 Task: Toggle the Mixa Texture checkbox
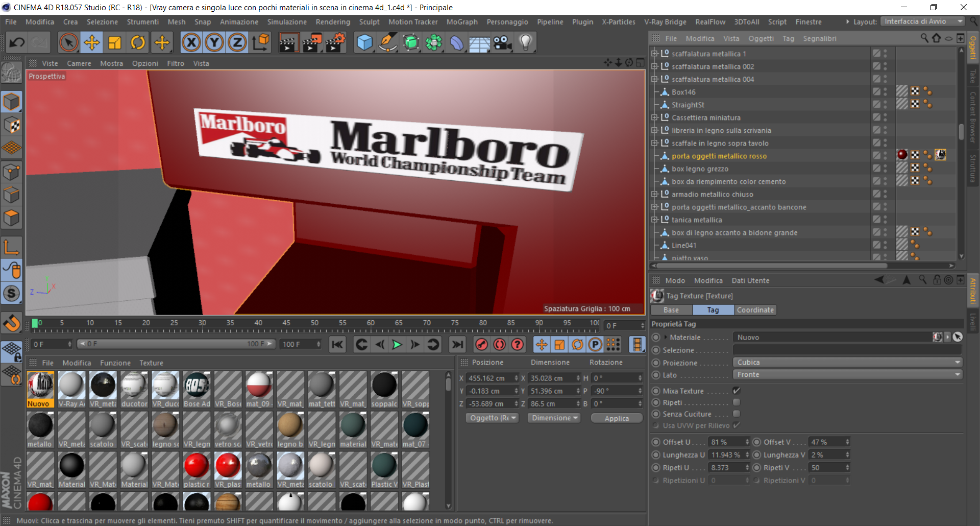(x=737, y=391)
